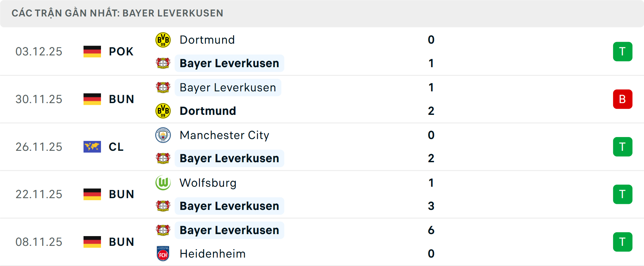Select the T result indicator for the Wolfsburg match
644x266 pixels.
pyautogui.click(x=623, y=194)
